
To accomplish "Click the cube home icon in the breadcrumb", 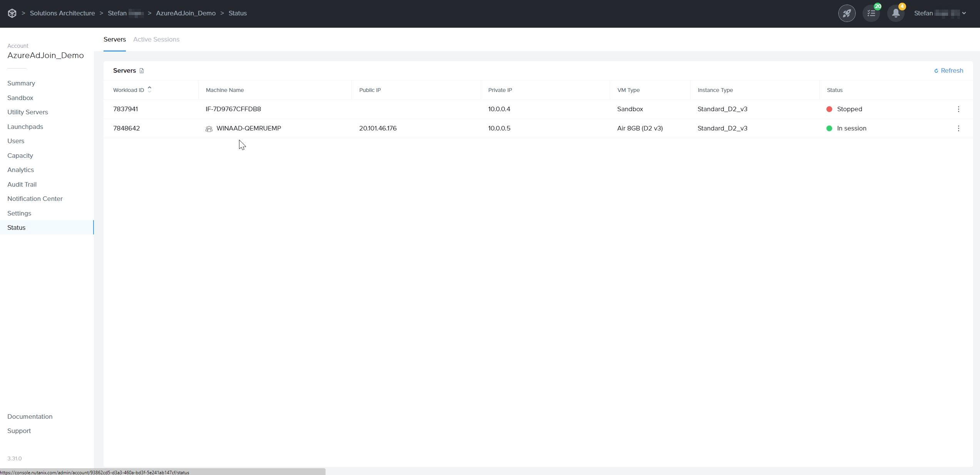I will [x=12, y=13].
